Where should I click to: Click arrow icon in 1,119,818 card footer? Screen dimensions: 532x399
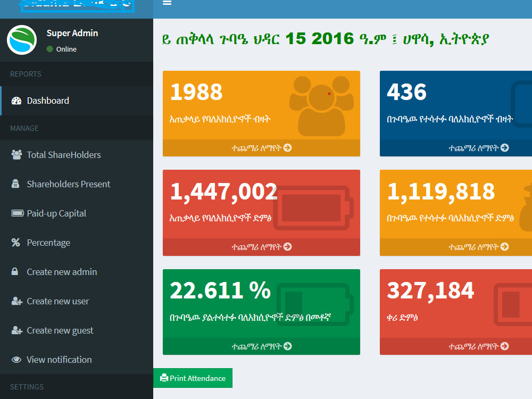coord(505,247)
